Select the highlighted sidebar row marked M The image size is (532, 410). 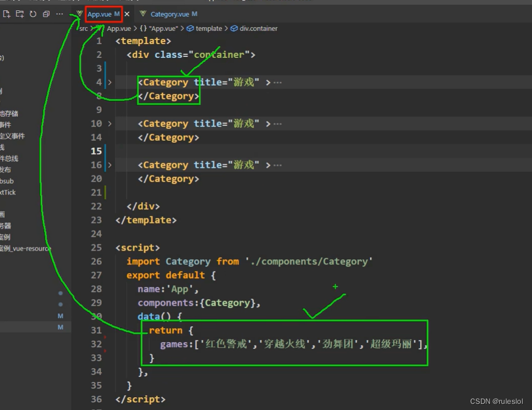pos(35,327)
